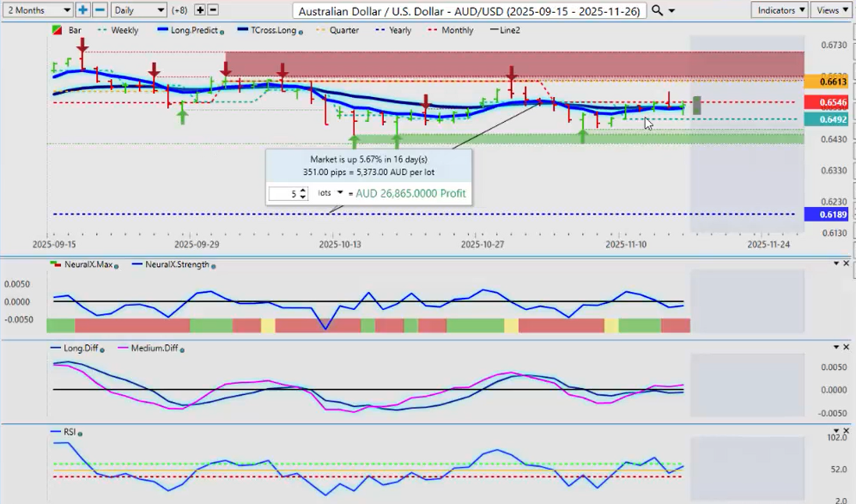Open symbol search with the magnifying glass
The width and height of the screenshot is (856, 504).
pyautogui.click(x=658, y=10)
